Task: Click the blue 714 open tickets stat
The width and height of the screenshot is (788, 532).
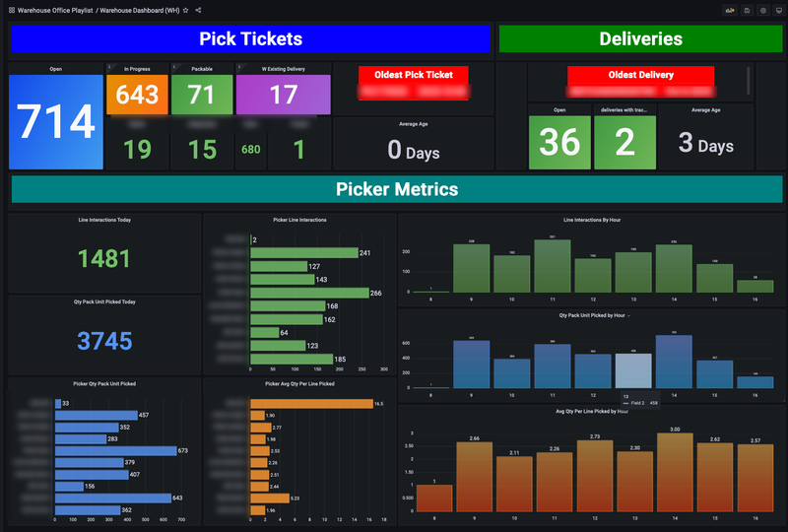Action: click(56, 122)
